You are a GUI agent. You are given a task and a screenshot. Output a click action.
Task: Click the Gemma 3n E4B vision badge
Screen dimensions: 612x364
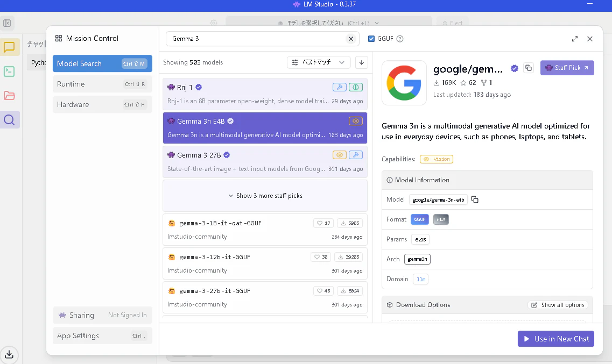356,121
